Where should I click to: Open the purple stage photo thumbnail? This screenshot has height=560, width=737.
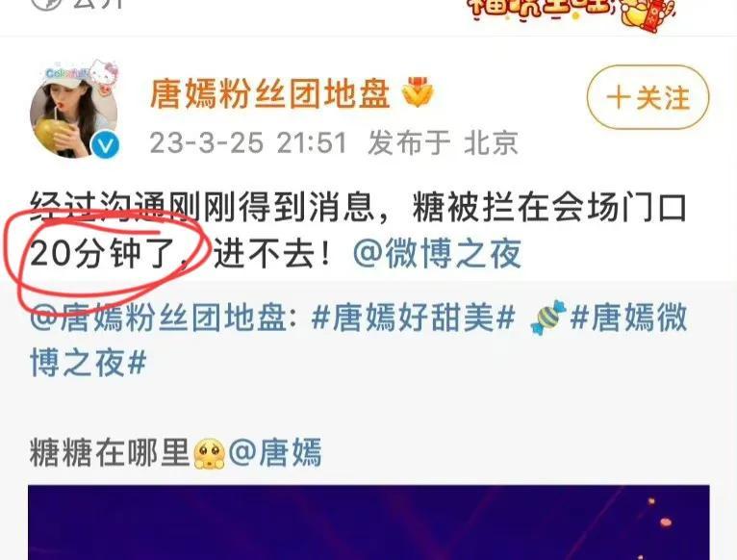pos(368,522)
